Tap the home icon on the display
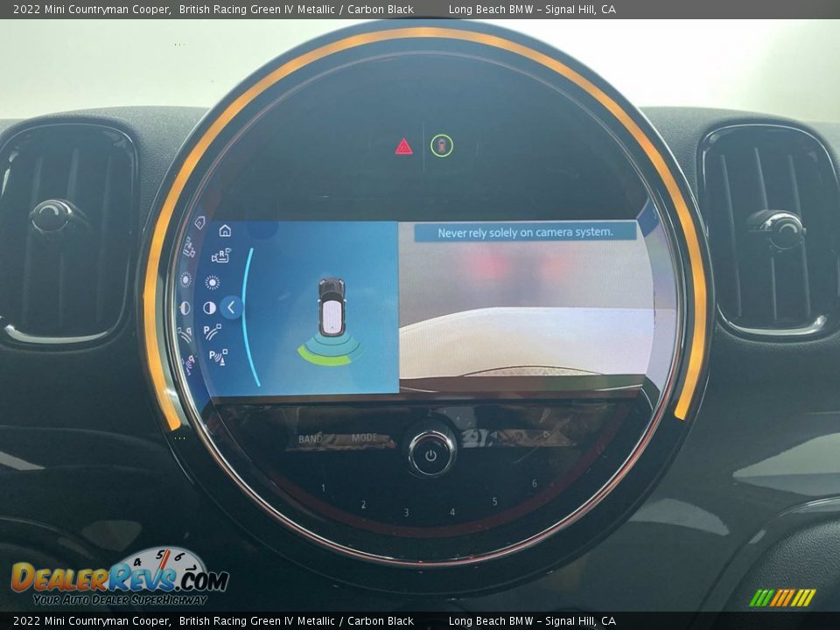 [x=225, y=231]
